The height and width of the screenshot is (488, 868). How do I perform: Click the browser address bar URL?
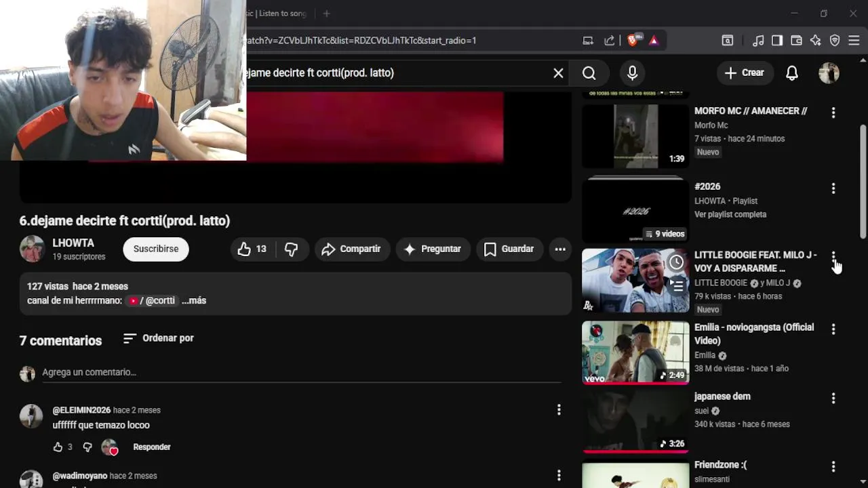pyautogui.click(x=361, y=41)
